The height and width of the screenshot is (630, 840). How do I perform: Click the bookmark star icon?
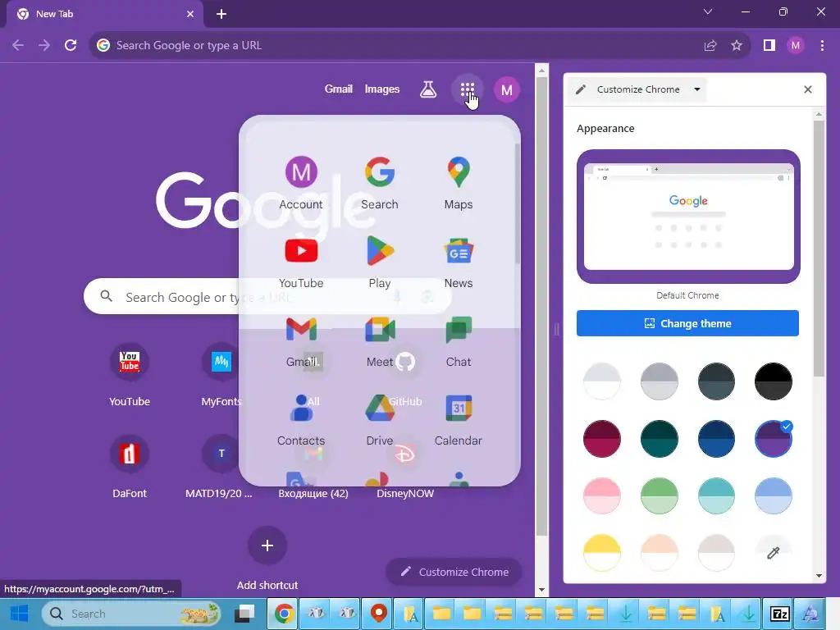737,46
